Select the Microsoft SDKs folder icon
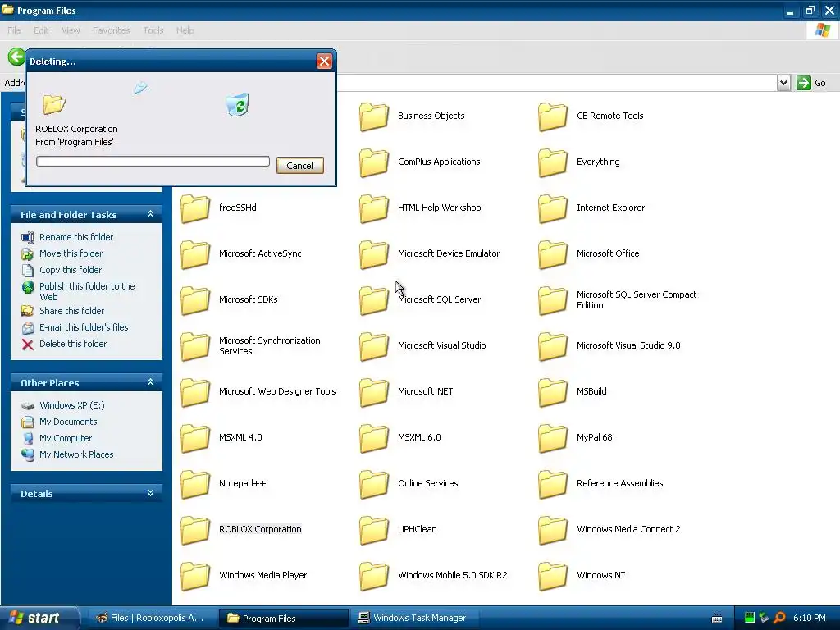The height and width of the screenshot is (630, 840). click(x=195, y=300)
